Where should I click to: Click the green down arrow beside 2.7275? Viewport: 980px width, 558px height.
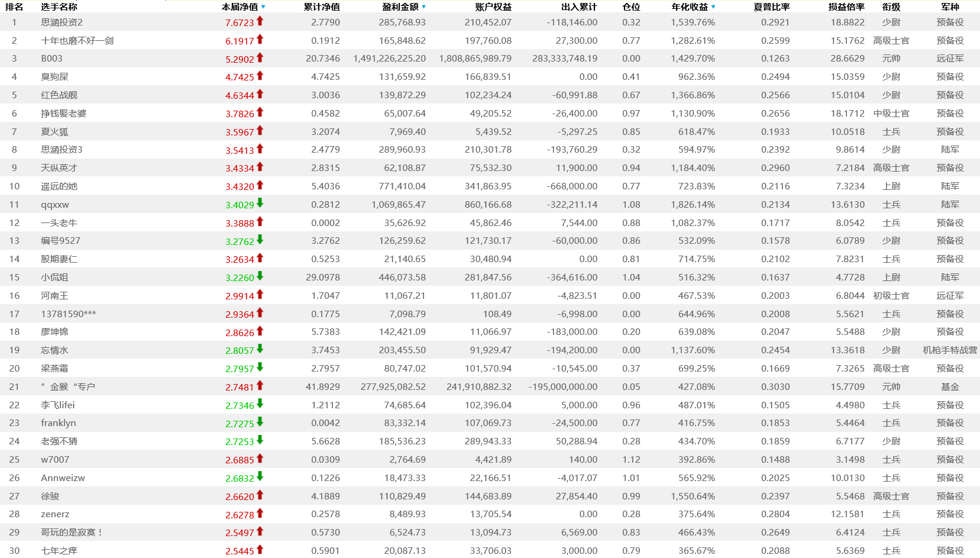pyautogui.click(x=260, y=422)
